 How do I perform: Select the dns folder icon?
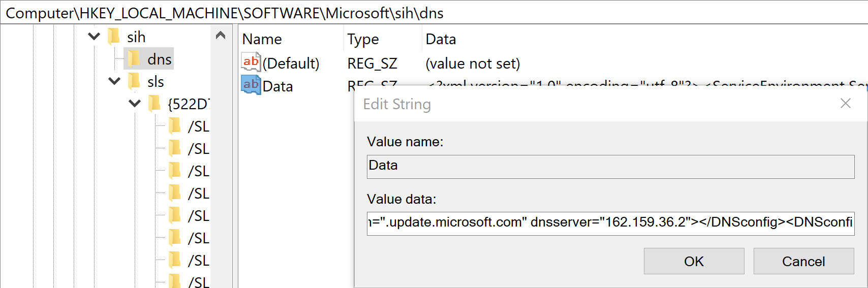click(x=134, y=59)
